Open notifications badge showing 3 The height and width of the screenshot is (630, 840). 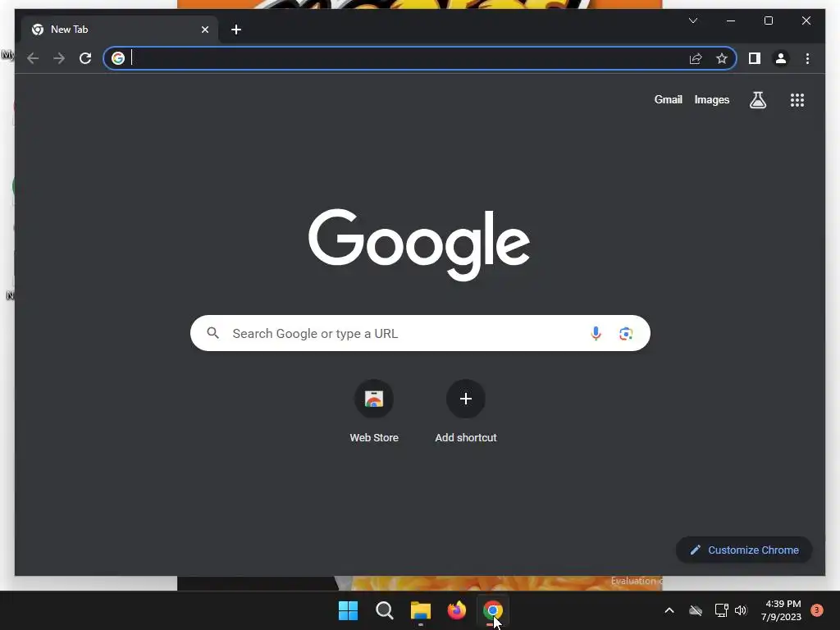[x=816, y=610]
